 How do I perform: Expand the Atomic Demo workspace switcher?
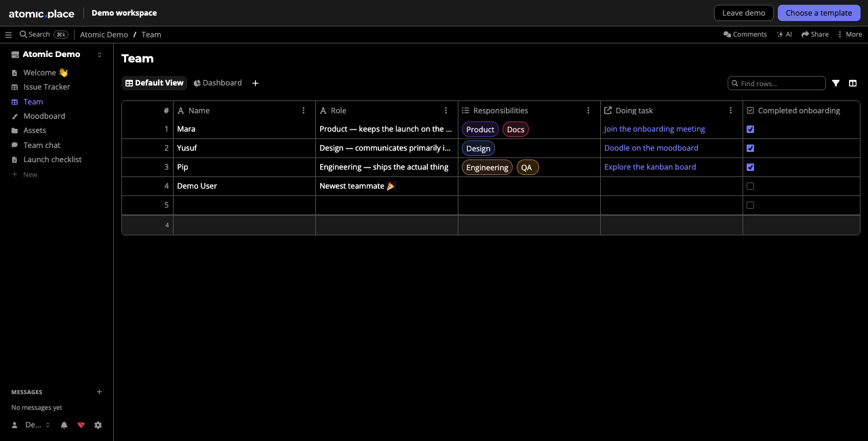[100, 55]
